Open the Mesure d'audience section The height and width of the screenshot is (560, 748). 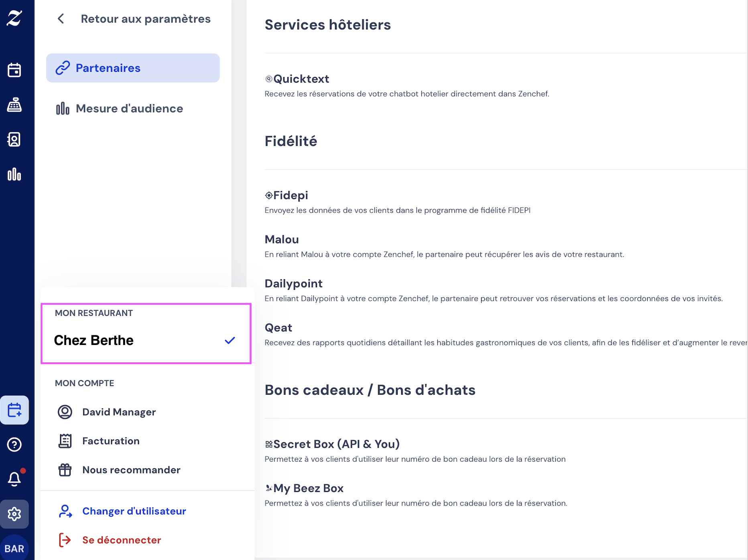129,108
